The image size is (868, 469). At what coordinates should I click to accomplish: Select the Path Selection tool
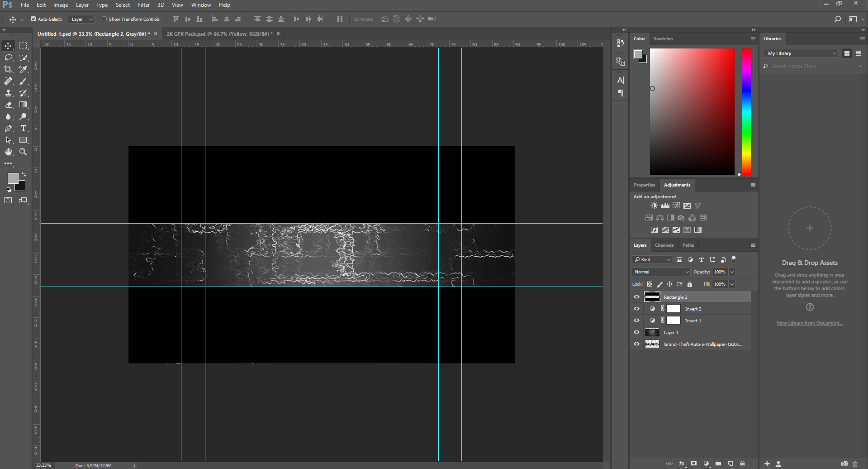tap(8, 140)
